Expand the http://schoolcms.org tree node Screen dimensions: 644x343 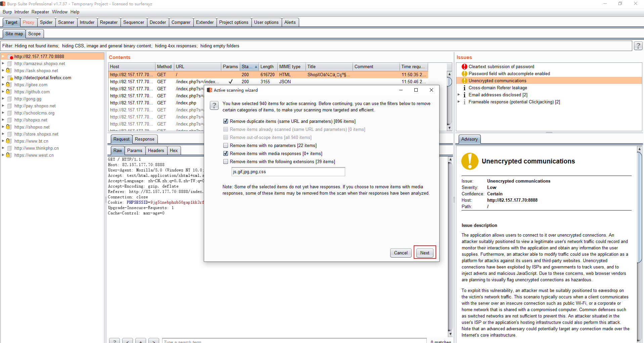point(3,113)
